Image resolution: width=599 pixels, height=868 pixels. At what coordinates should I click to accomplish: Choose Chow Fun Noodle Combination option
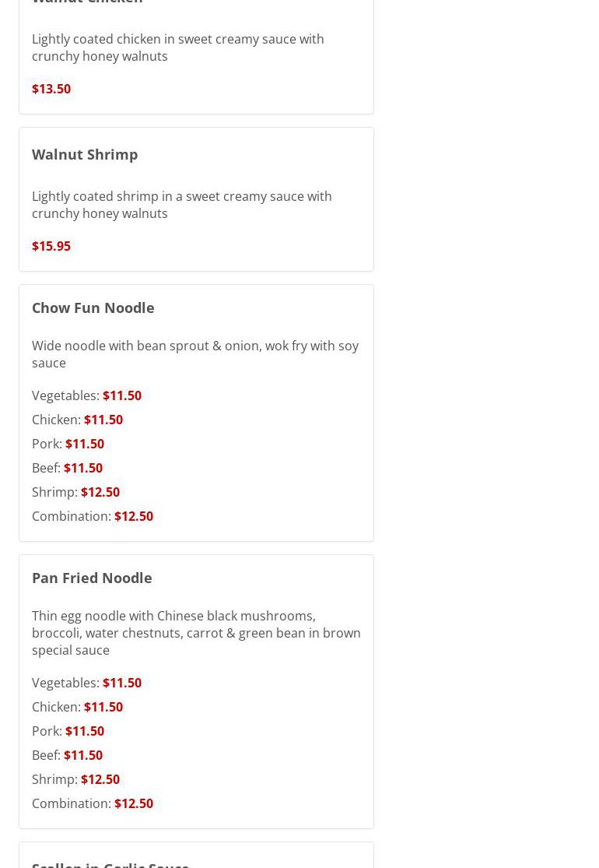click(x=92, y=516)
